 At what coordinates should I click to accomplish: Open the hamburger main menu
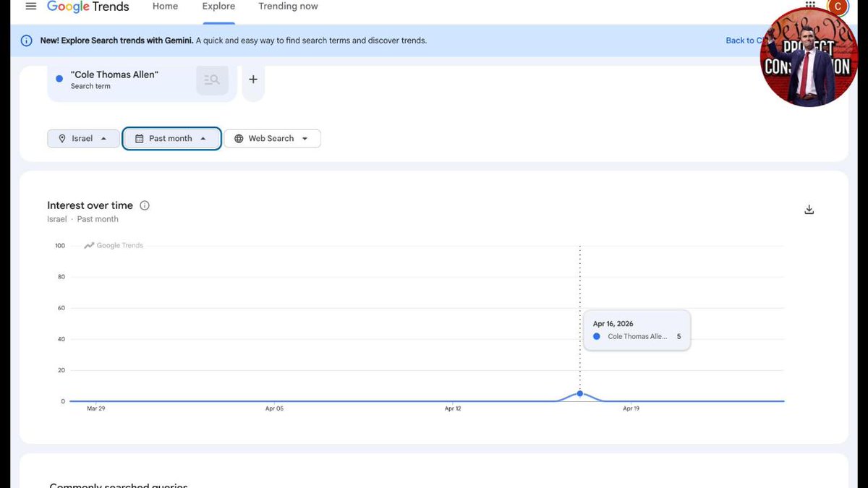pyautogui.click(x=30, y=7)
